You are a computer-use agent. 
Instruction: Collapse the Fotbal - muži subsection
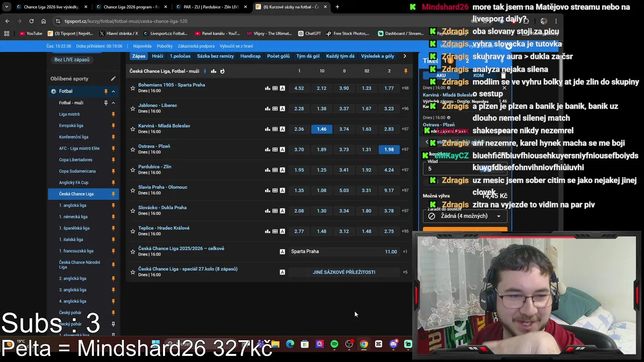tap(113, 103)
